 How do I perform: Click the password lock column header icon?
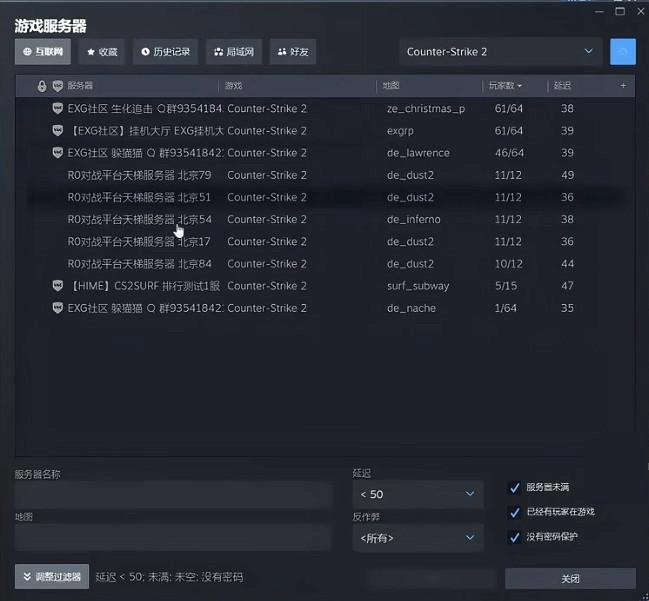[41, 86]
